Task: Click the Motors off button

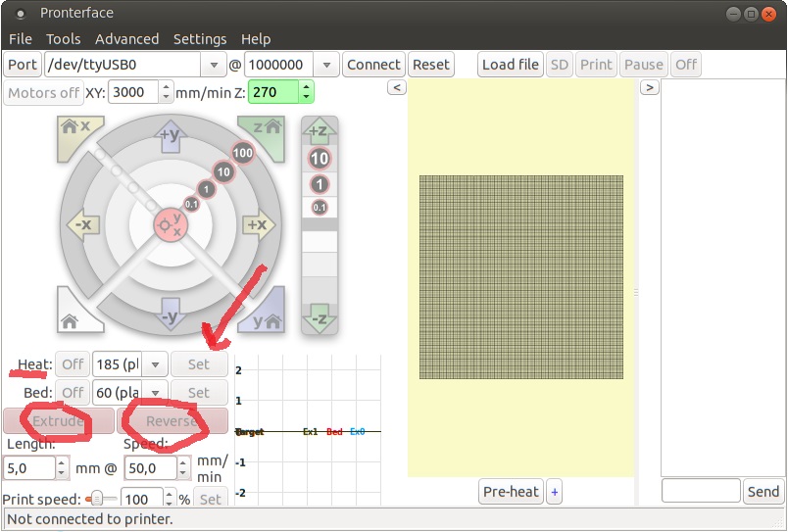Action: [43, 93]
